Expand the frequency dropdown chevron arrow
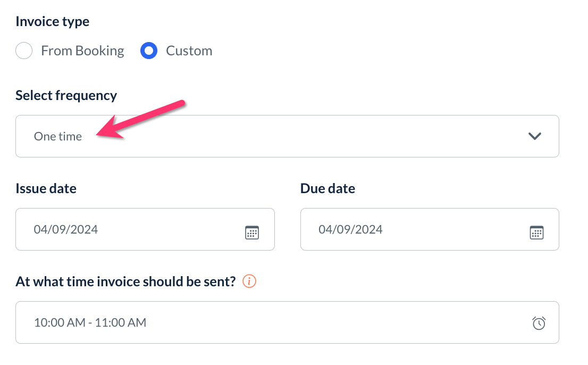Screen dimensions: 588x365 [x=534, y=136]
